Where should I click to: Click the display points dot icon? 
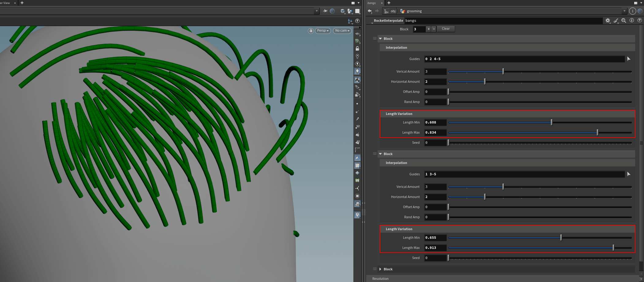coord(357,104)
